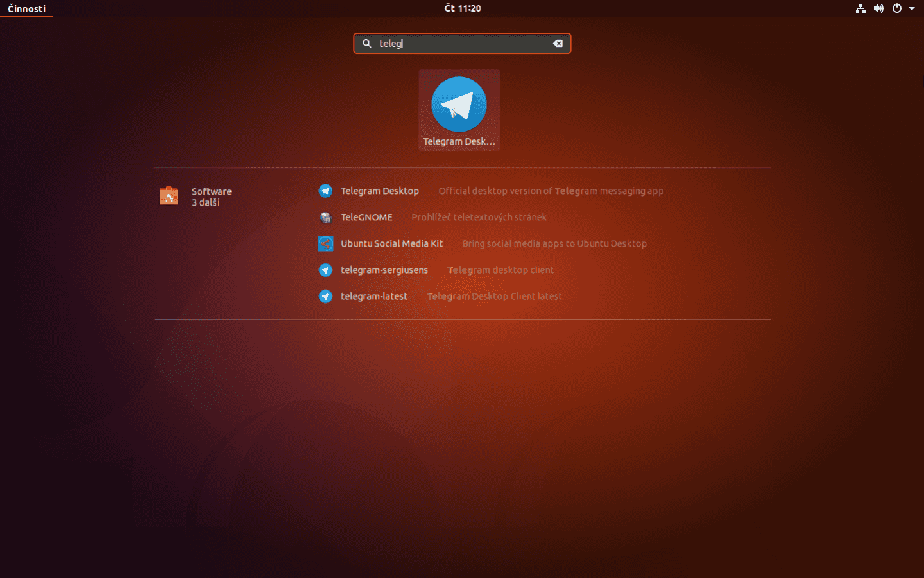This screenshot has width=924, height=578.
Task: Clear the search field with the backspace icon
Action: 558,43
